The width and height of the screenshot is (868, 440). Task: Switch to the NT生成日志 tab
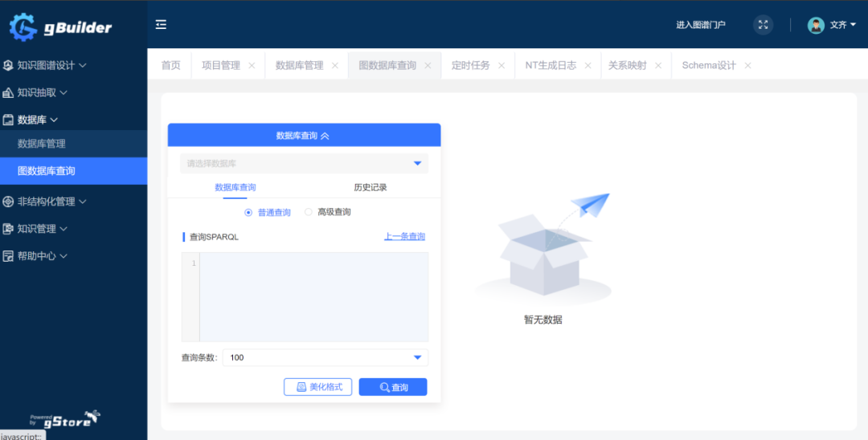551,65
